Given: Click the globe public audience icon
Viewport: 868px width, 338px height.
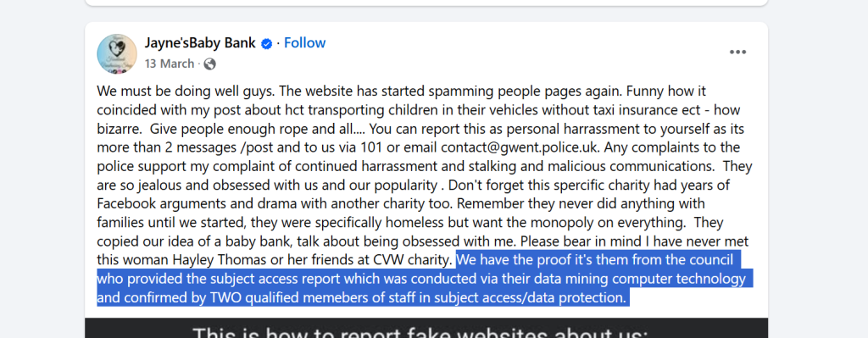Looking at the screenshot, I should pyautogui.click(x=210, y=64).
